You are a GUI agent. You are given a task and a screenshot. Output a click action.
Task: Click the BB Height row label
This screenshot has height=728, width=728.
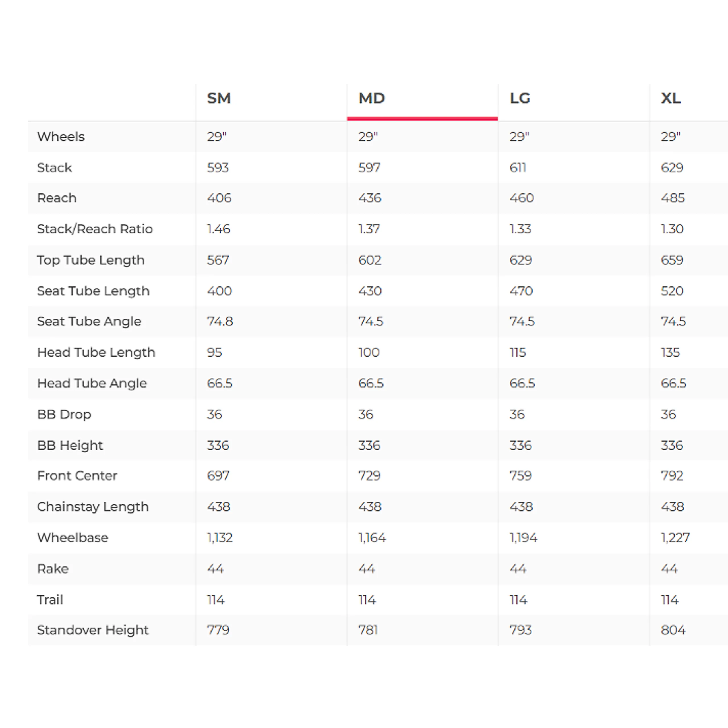tap(70, 445)
